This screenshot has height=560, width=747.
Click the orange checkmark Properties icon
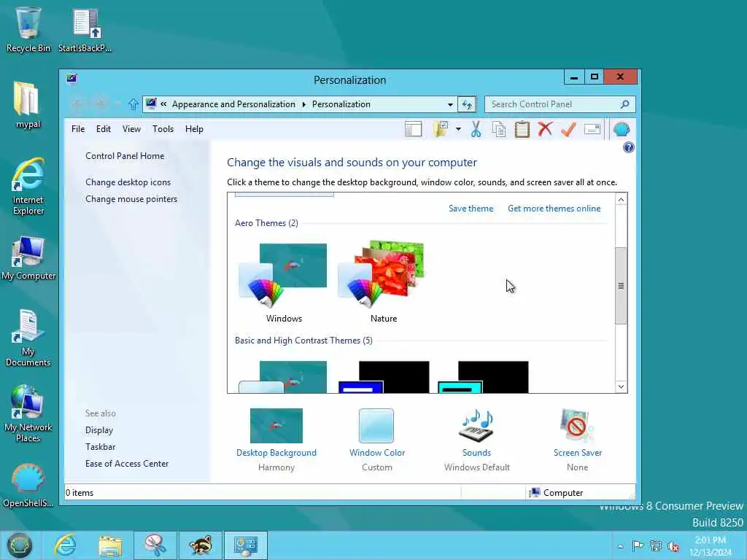[x=568, y=129]
